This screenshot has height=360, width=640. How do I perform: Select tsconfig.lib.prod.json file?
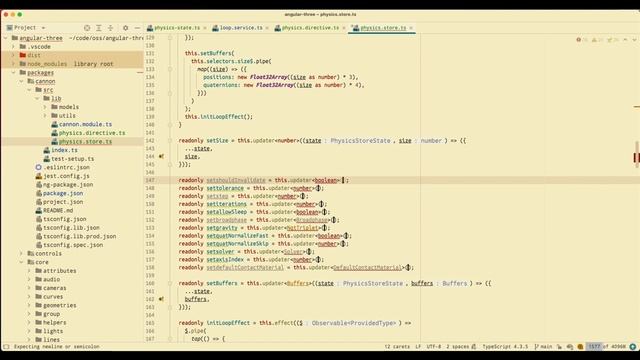80,236
